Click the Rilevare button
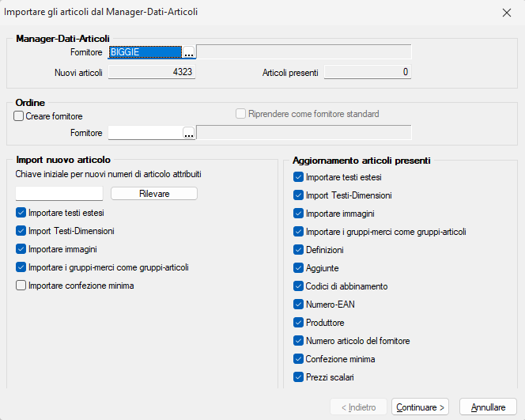 [x=154, y=194]
